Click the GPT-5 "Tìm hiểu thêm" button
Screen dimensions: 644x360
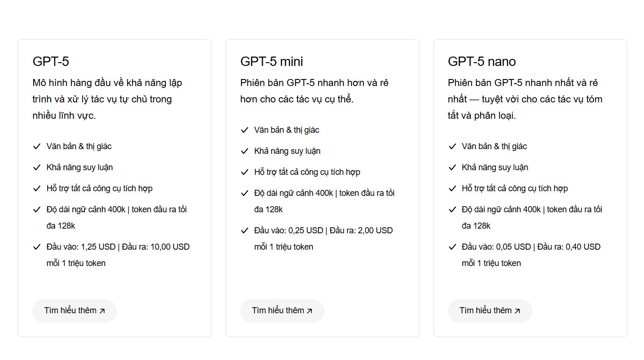tap(74, 310)
